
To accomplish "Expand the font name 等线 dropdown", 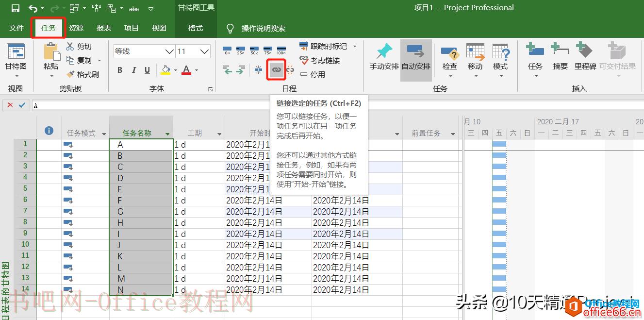I will [x=169, y=51].
